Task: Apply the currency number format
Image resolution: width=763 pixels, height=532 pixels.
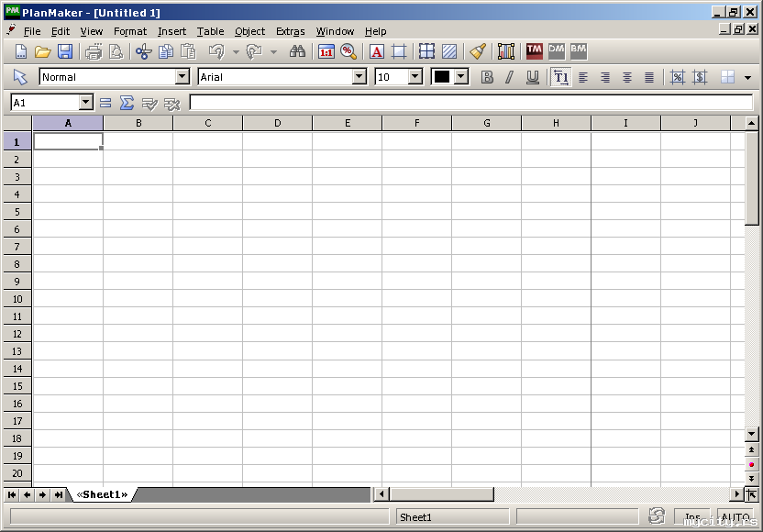Action: coord(700,77)
